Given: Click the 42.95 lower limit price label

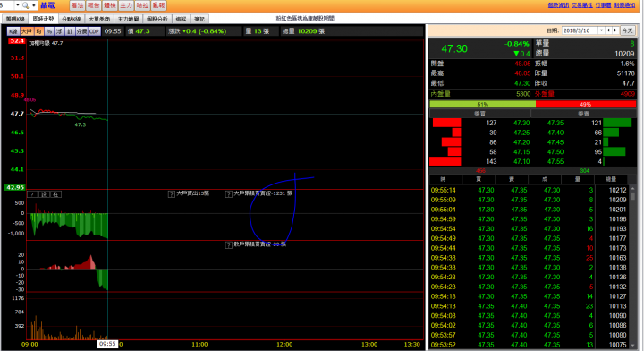Looking at the screenshot, I should (x=15, y=187).
